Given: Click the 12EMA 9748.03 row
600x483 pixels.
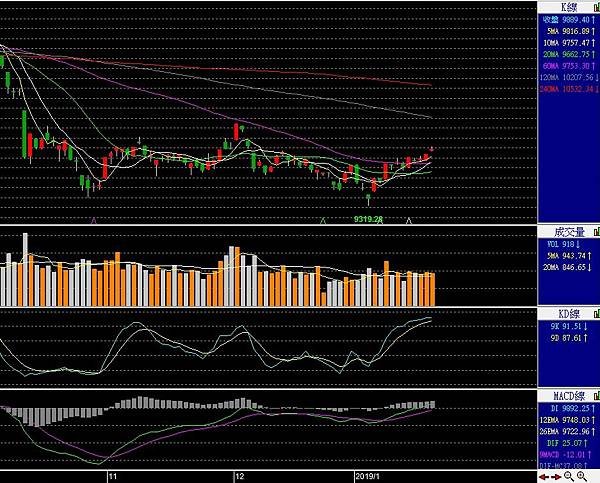Looking at the screenshot, I should [568, 420].
